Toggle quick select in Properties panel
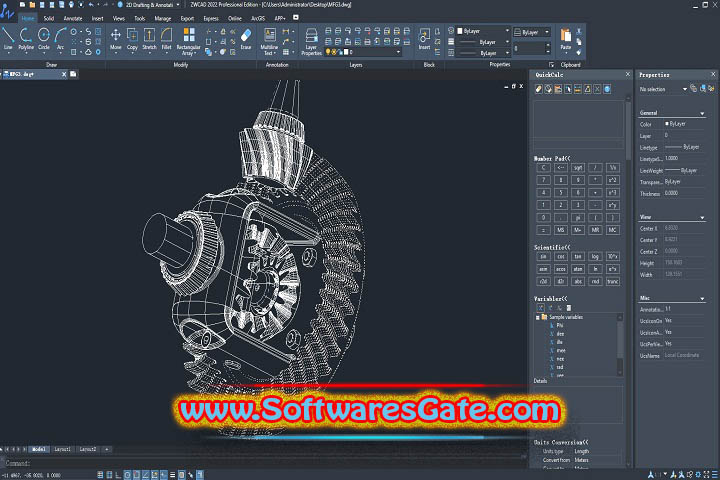 (x=711, y=89)
